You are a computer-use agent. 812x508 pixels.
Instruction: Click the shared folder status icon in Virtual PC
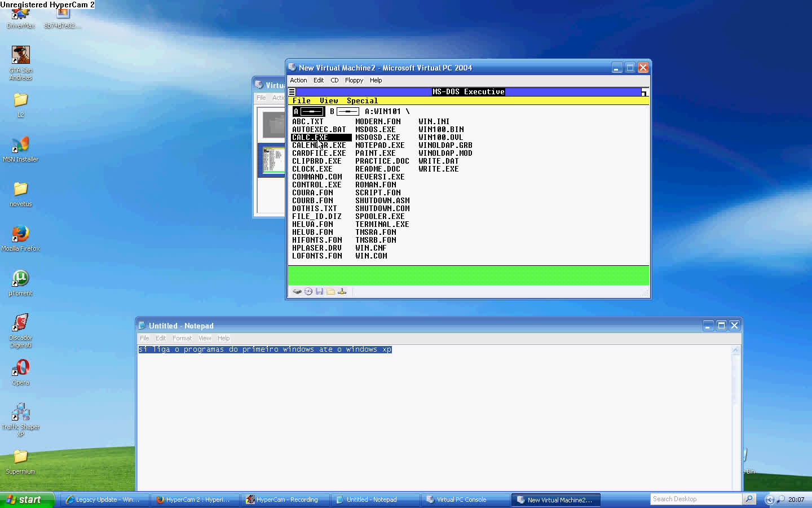330,291
